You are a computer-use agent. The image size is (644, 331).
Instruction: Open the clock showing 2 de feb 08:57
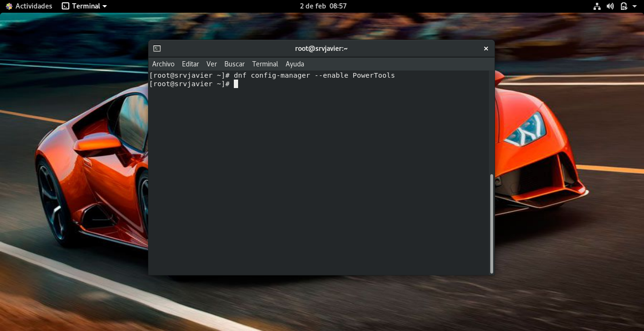tap(323, 6)
